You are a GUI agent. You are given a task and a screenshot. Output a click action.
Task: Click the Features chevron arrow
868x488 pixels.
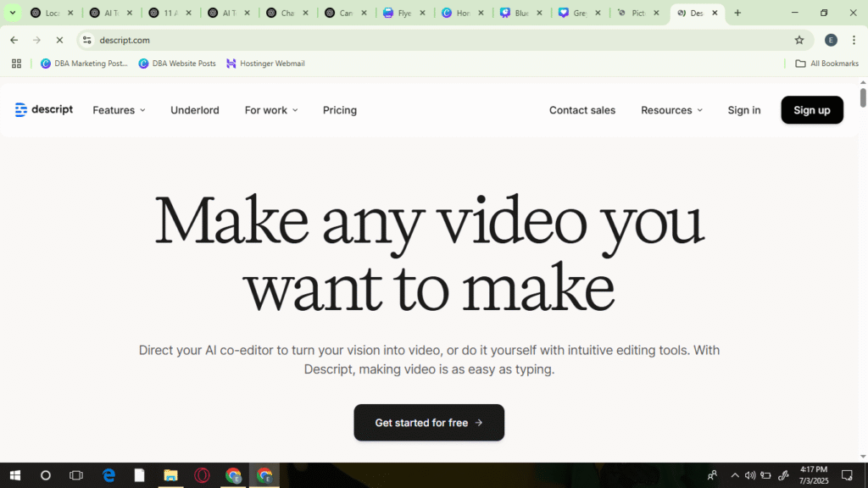[x=142, y=110]
